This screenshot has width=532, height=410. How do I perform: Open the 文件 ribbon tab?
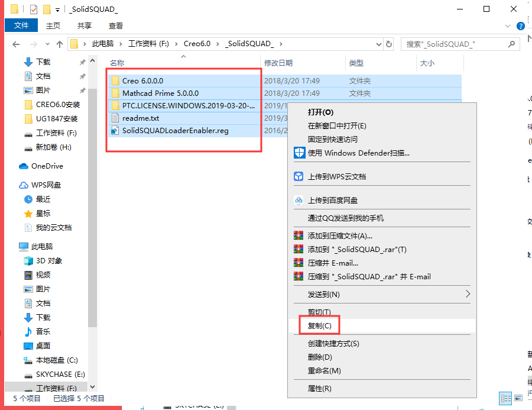[21, 25]
